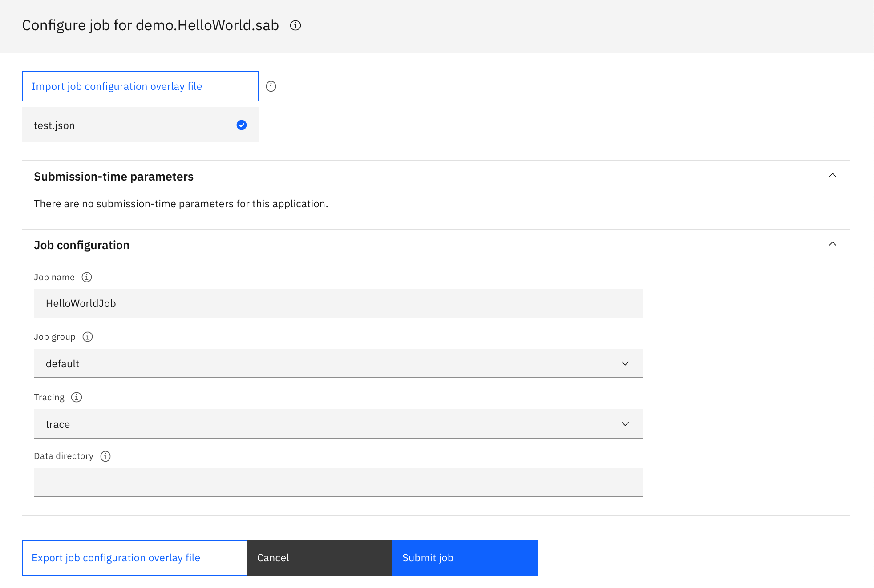Open info tooltip for Job name field
This screenshot has width=874, height=588.
pyautogui.click(x=87, y=277)
